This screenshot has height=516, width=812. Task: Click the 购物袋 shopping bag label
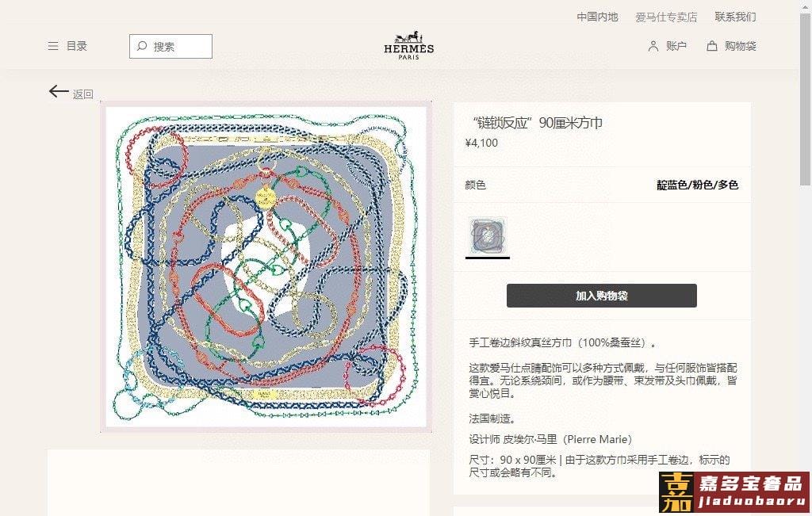coord(741,46)
